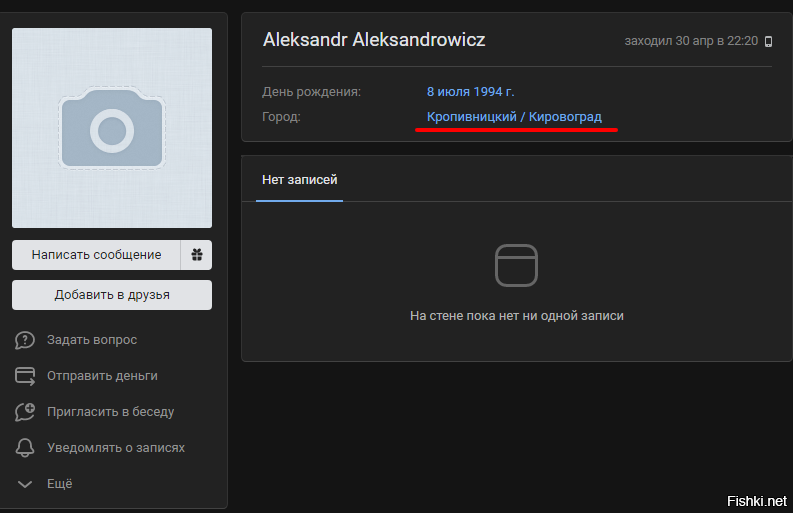Choose Задать вопрос in the sidebar

92,340
